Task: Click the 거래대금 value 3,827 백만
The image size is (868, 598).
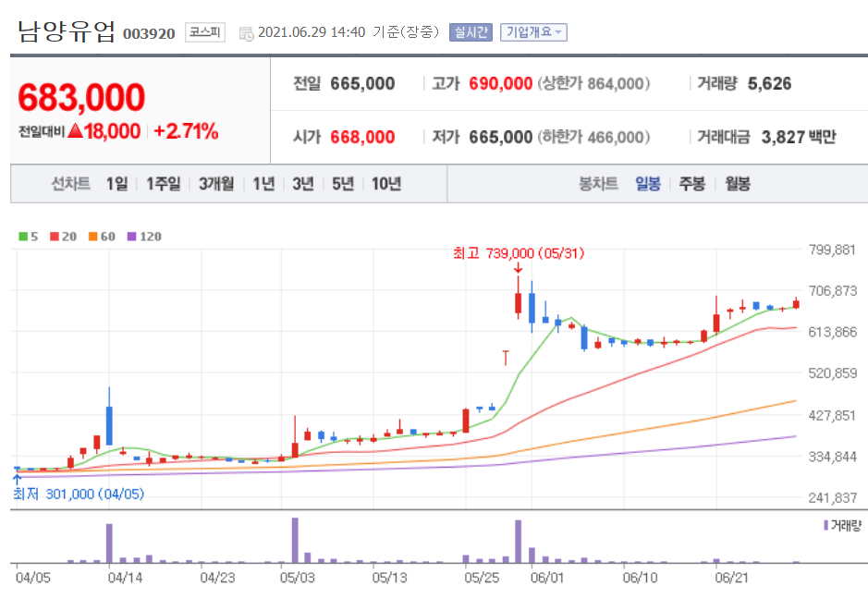Action: (799, 137)
